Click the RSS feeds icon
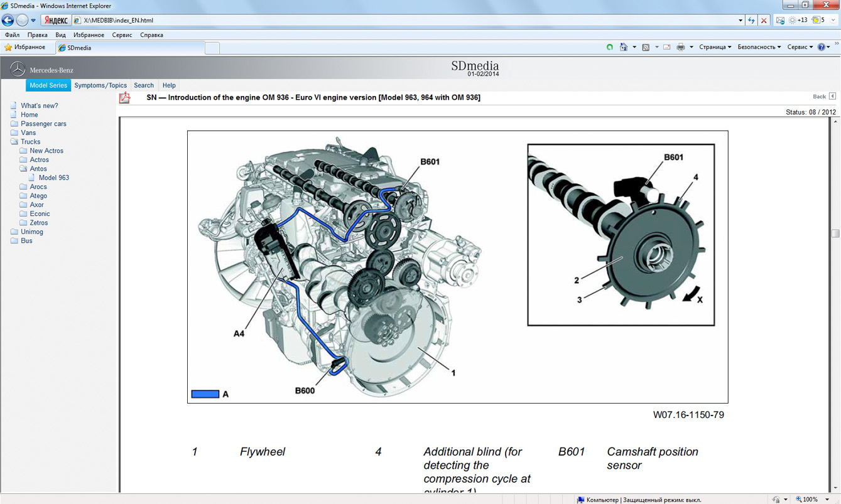Image resolution: width=841 pixels, height=504 pixels. click(x=645, y=47)
